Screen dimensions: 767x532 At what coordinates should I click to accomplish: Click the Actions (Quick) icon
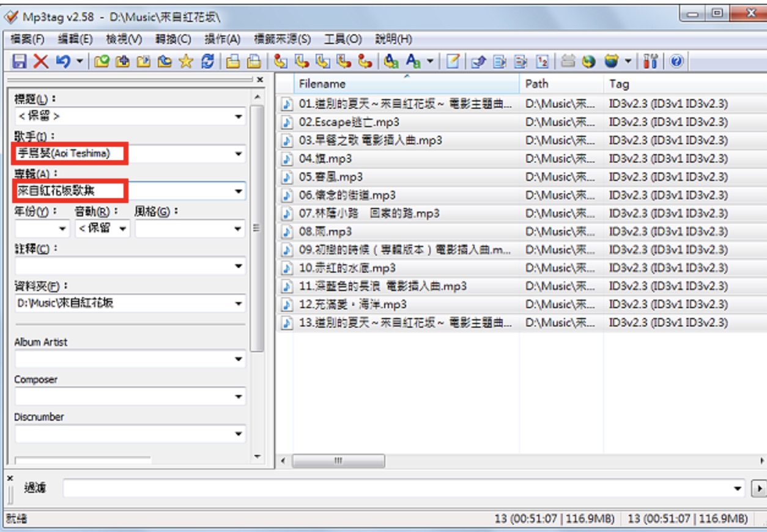(414, 61)
